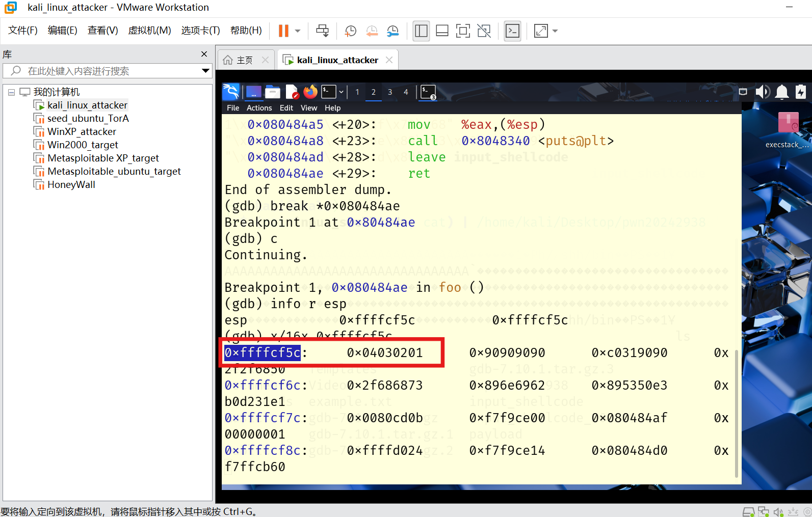Open the text editor from Kali panel

[x=292, y=92]
